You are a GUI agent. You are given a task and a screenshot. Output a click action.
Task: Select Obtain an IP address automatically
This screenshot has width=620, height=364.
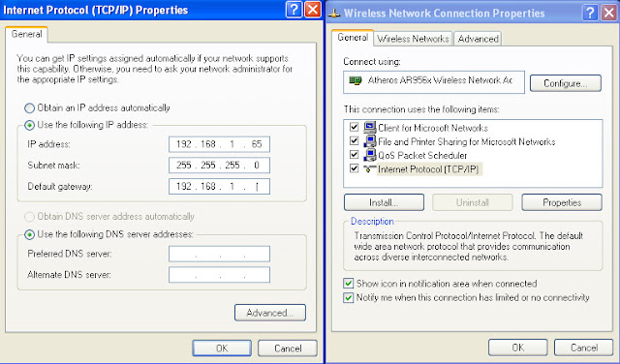coord(30,107)
